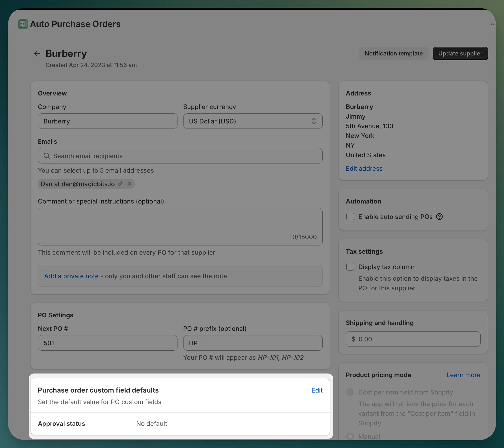Open Learn more for Product pricing mode
The width and height of the screenshot is (504, 448).
point(463,375)
